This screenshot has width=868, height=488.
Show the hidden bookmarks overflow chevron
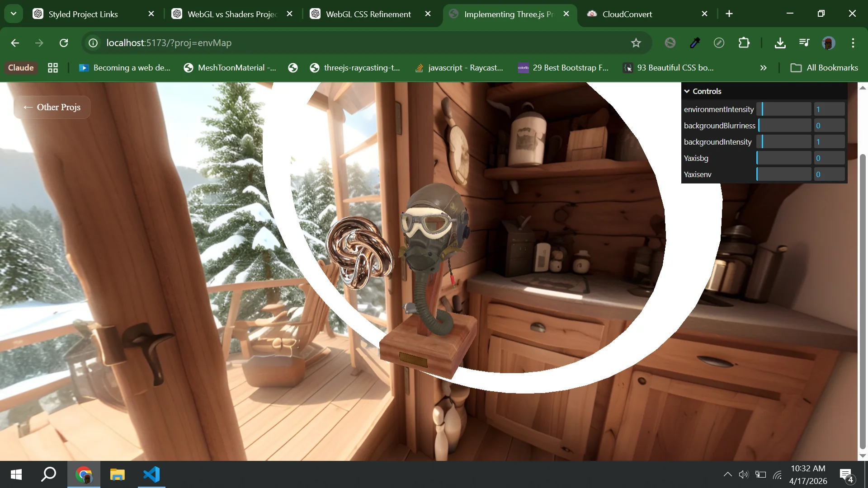click(x=763, y=68)
